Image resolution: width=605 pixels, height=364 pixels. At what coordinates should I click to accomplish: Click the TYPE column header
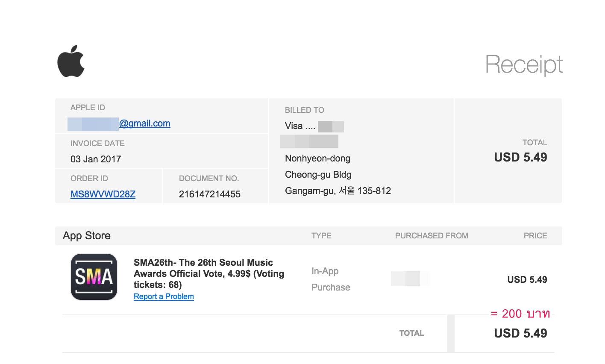click(321, 236)
